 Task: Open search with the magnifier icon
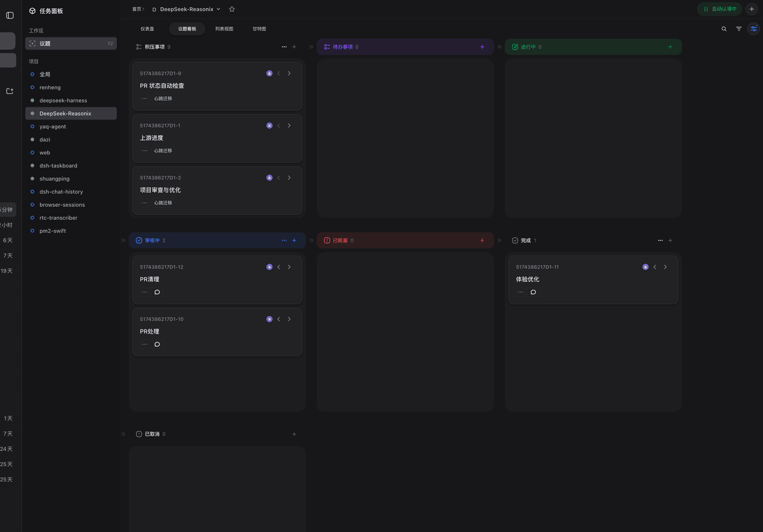pyautogui.click(x=724, y=29)
